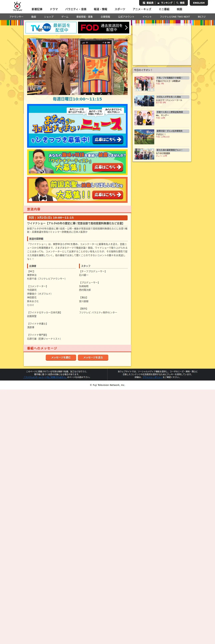Open the フジテレビホームページをご利用される方へ link
This screenshot has width=215, height=644.
pyautogui.click(x=45, y=377)
